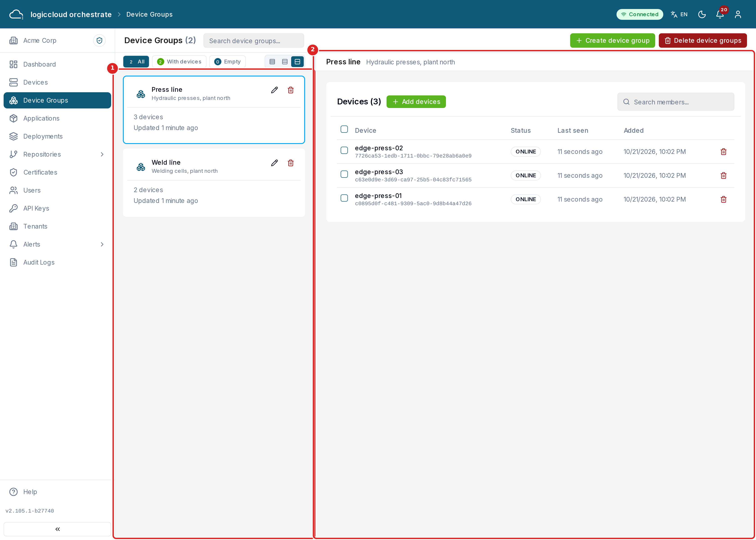Open the notifications bell with the 20 badge

click(x=720, y=14)
